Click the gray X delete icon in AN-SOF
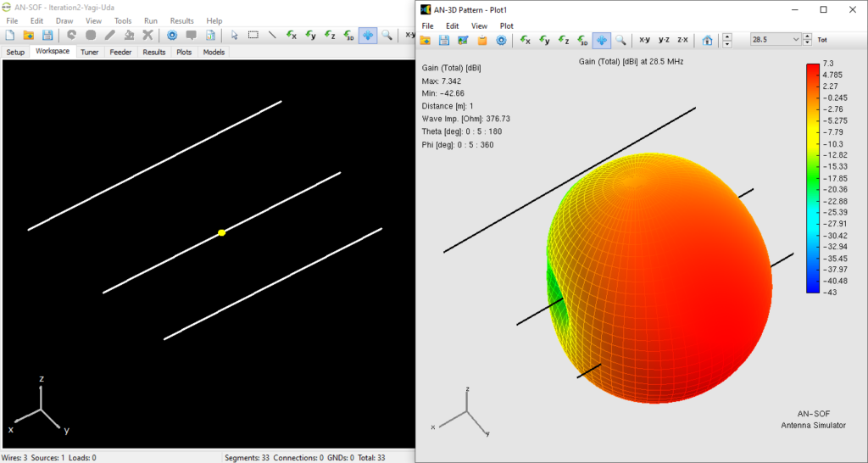Screen dimensions: 868x463 147,36
